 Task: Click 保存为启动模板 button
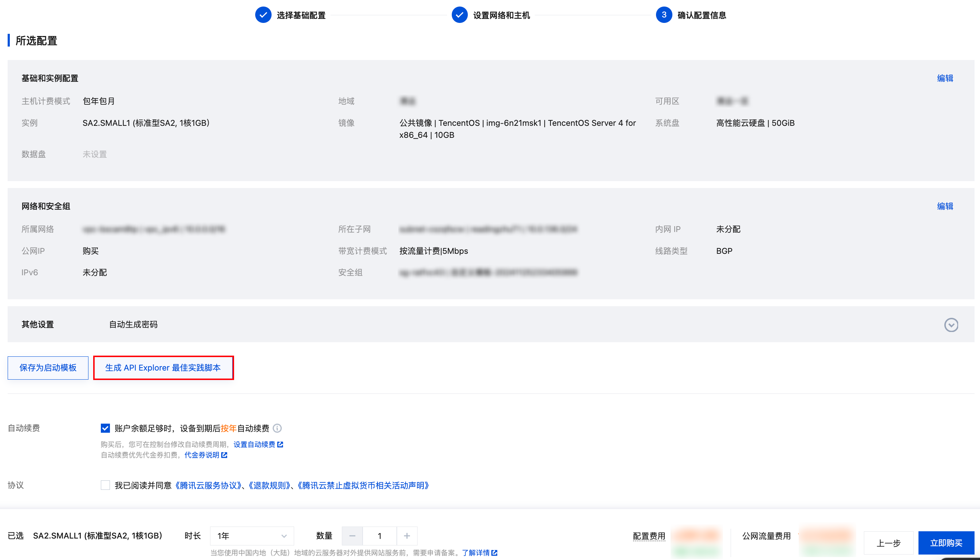point(48,368)
